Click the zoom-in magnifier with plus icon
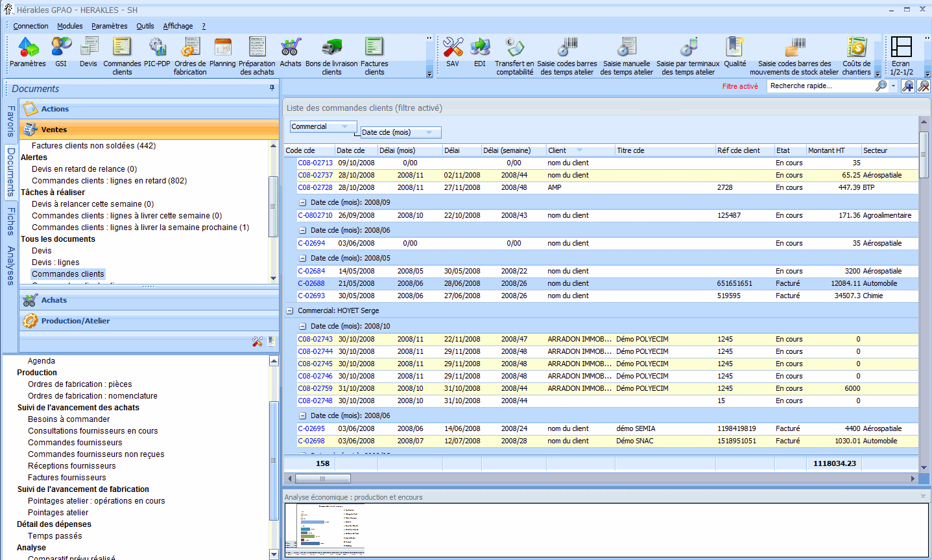The height and width of the screenshot is (560, 932). pos(907,86)
